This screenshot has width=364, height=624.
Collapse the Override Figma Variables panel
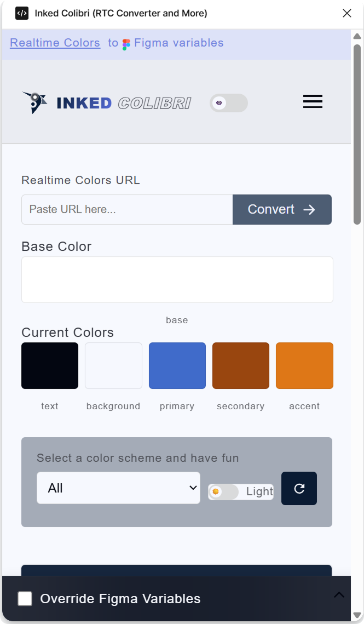coord(339,595)
